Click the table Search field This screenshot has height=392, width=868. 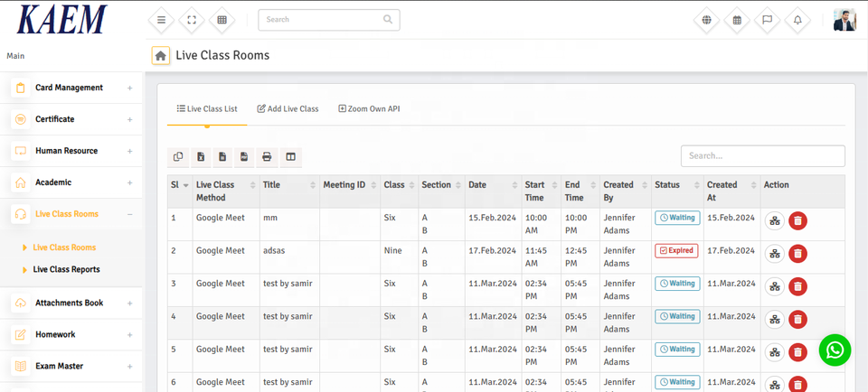click(x=762, y=156)
